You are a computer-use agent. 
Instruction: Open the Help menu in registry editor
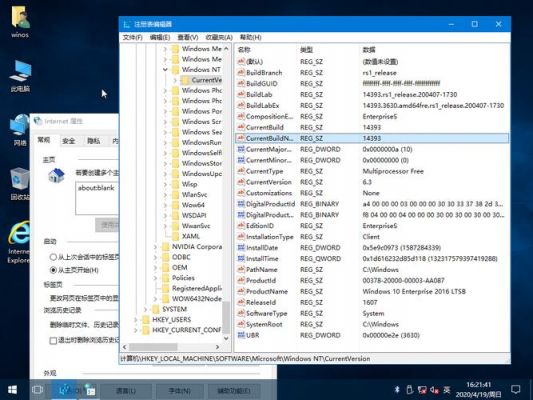(x=251, y=37)
